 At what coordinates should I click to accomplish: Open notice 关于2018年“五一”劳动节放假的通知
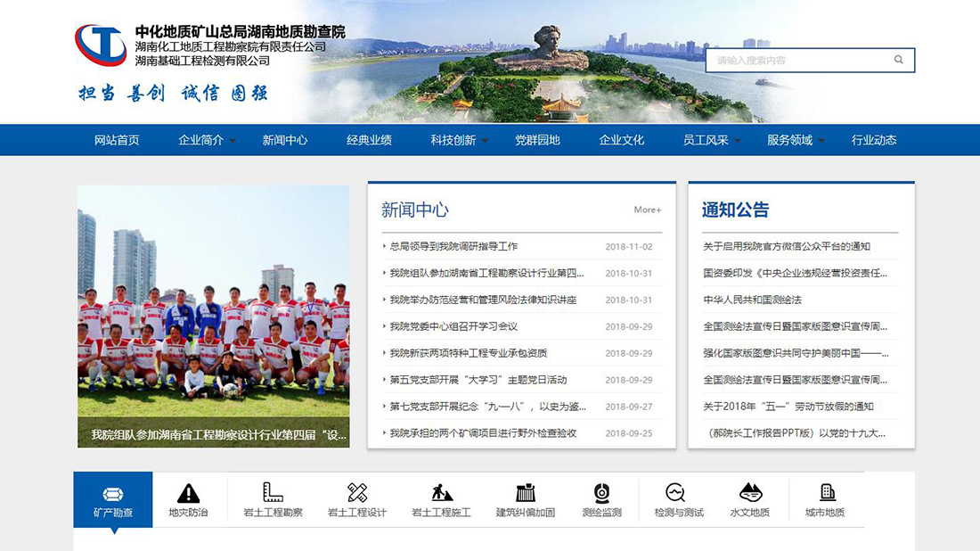pyautogui.click(x=788, y=407)
